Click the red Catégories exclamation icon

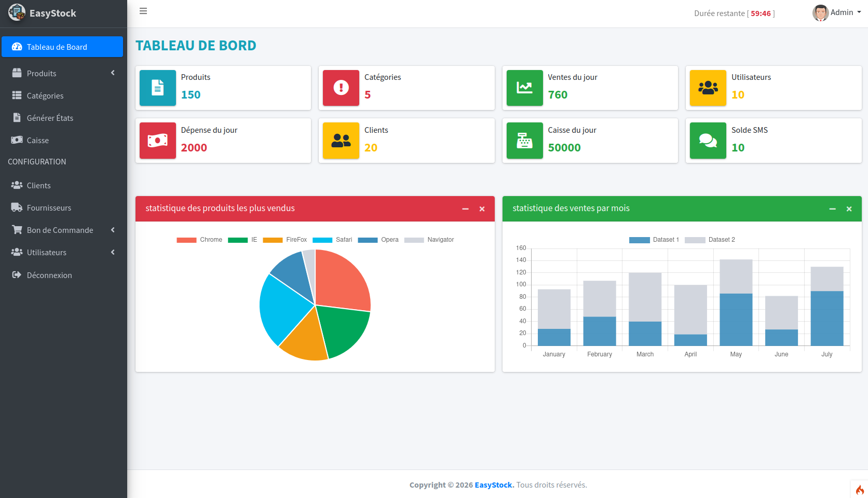pos(341,88)
